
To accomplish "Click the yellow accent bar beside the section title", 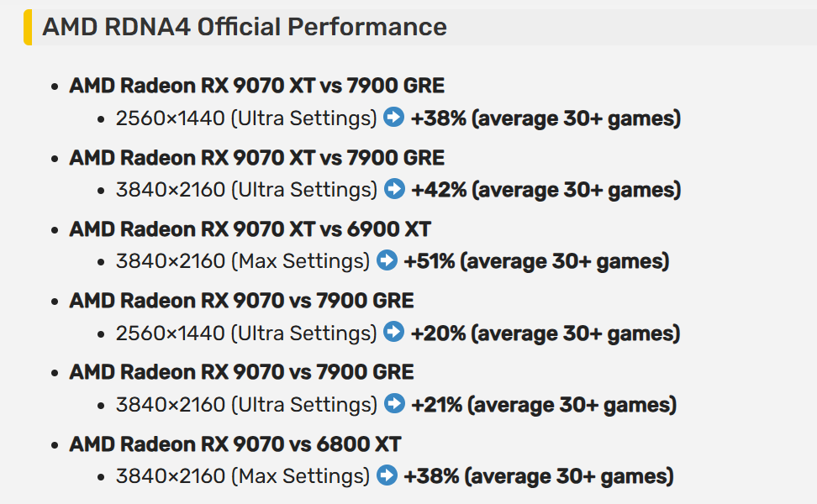I will [x=28, y=27].
